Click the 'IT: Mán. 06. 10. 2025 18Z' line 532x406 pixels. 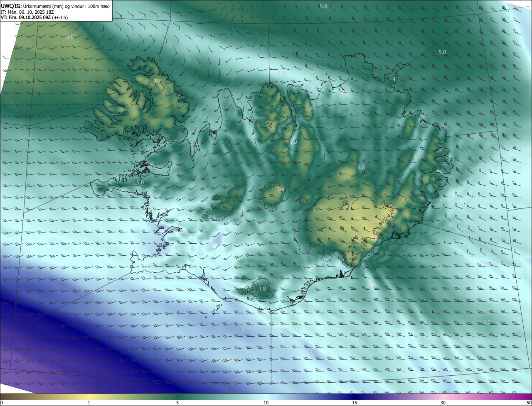click(28, 12)
